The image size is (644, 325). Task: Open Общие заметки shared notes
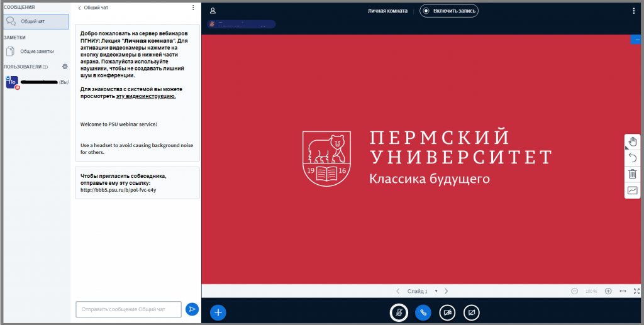30,52
